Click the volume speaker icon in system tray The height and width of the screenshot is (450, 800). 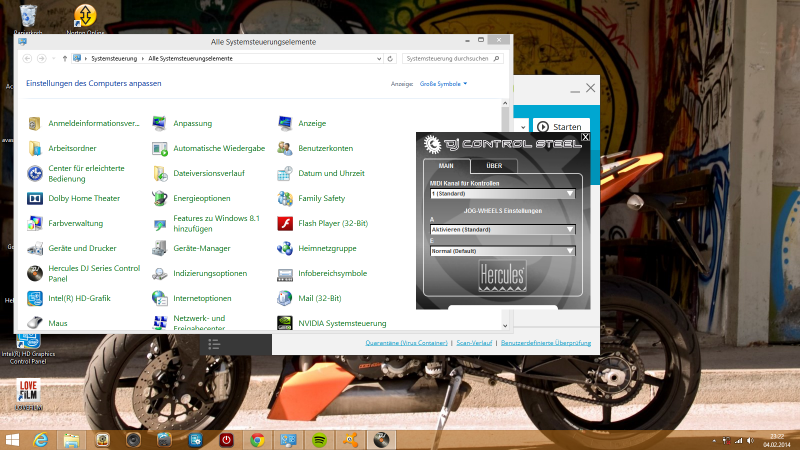click(750, 440)
